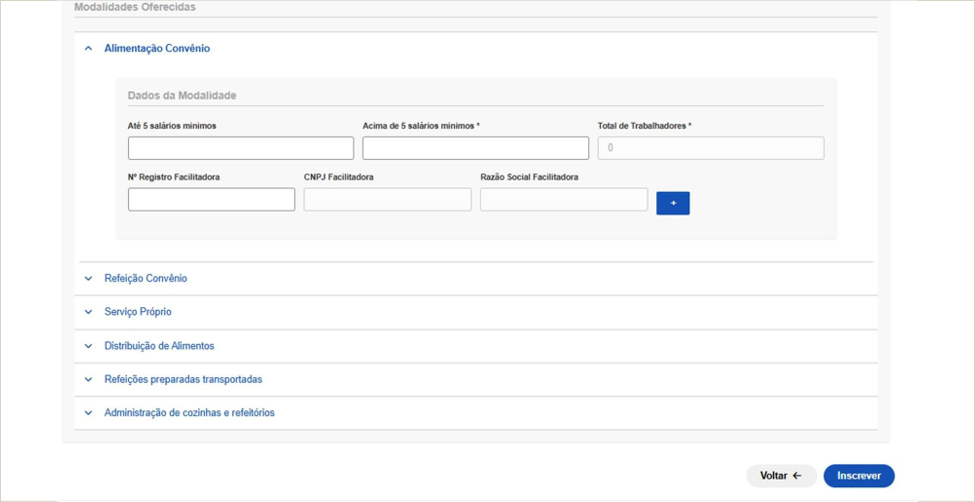Click the Acima de 5 salários mínimos label

(x=421, y=126)
